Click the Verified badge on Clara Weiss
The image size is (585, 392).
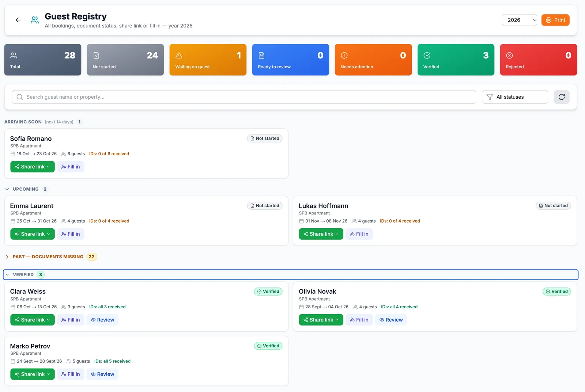click(x=268, y=292)
